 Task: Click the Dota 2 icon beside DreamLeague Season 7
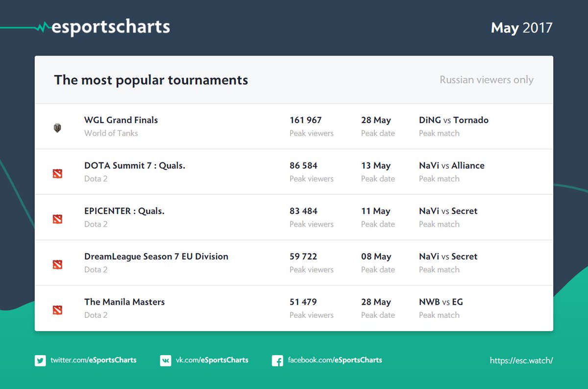57,265
